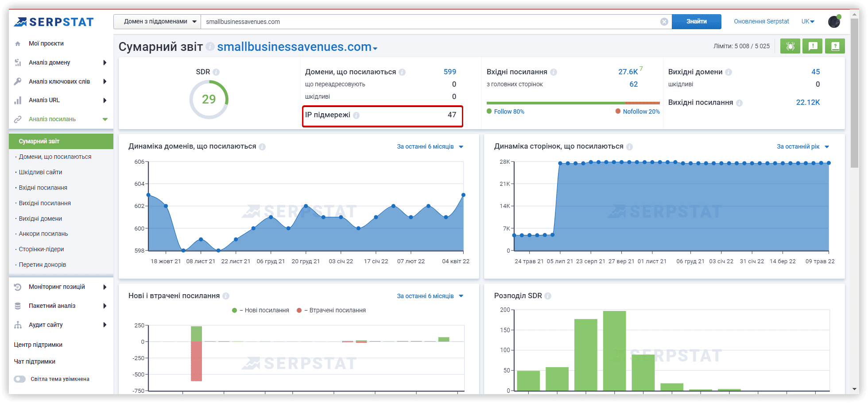
Task: Expand the Пакетний аналіз submenu arrow
Action: 105,306
